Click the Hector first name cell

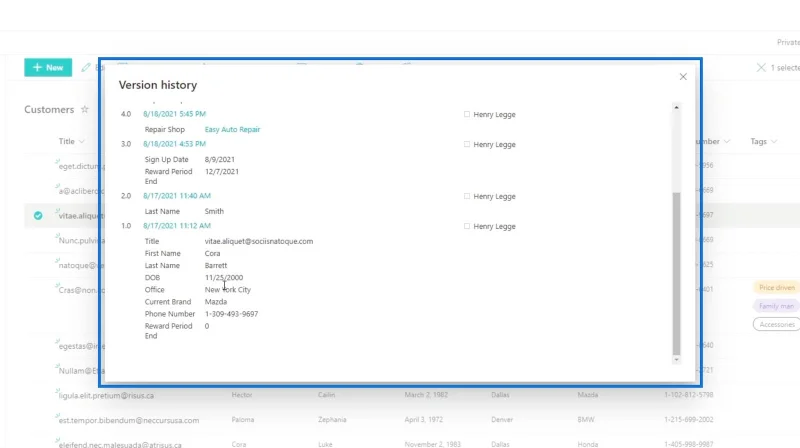242,395
